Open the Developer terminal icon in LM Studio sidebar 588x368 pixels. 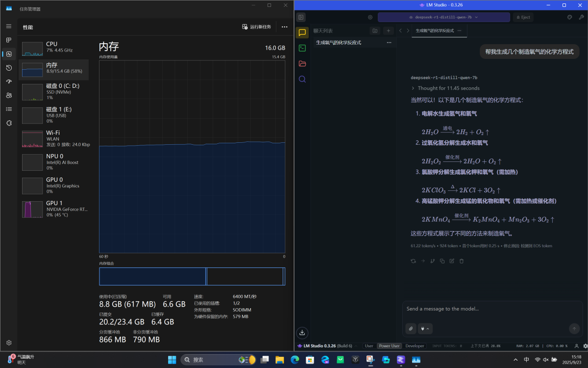[x=302, y=48]
